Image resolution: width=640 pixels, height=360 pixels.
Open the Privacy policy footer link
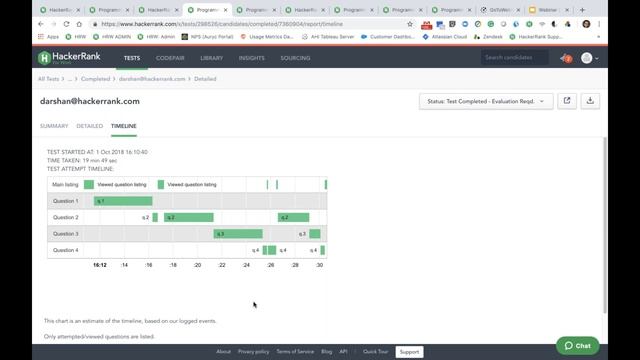[x=253, y=351]
